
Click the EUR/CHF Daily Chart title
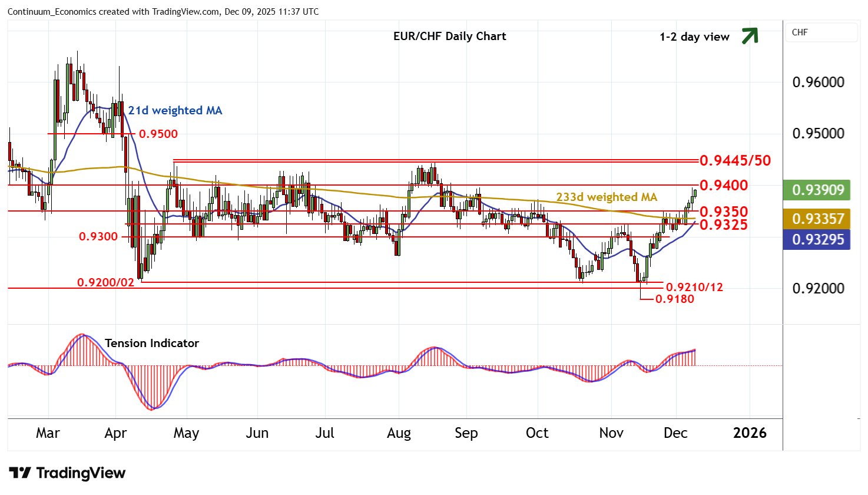449,36
